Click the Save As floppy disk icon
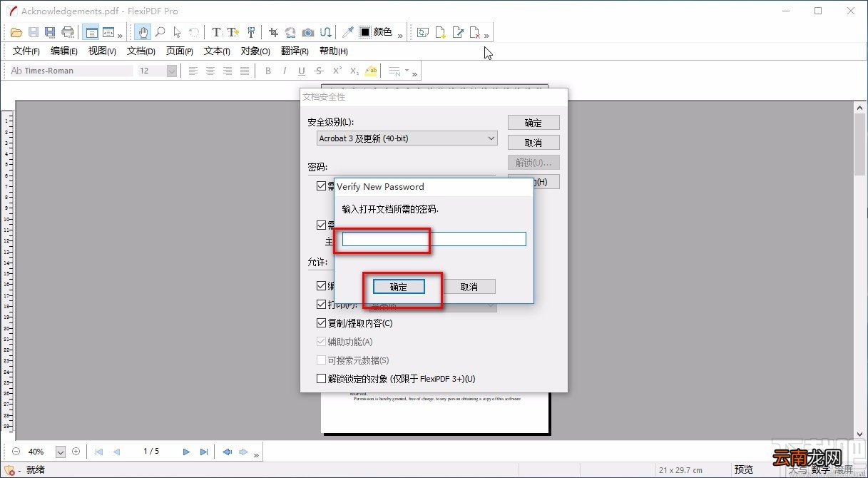This screenshot has width=868, height=478. pos(50,32)
